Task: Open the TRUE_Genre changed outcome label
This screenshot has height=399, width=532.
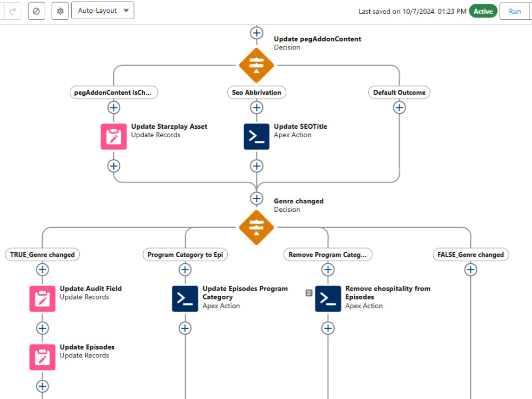Action: pyautogui.click(x=43, y=254)
